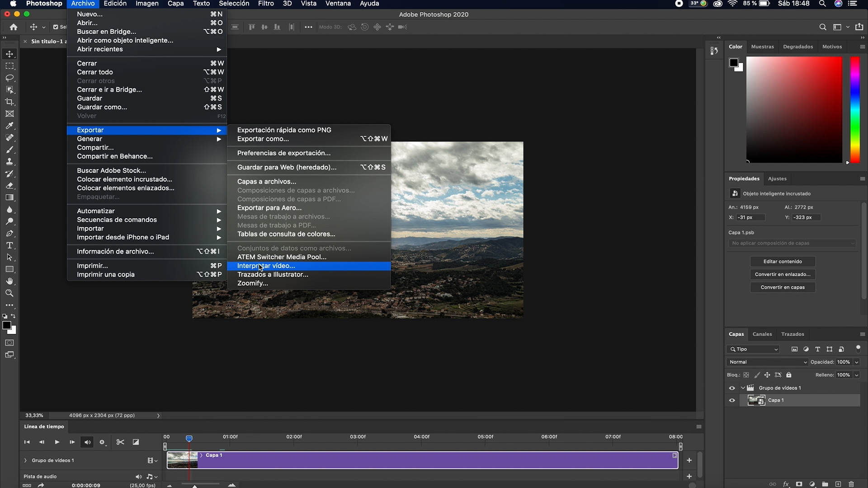Screen dimensions: 868x488
Task: Select the Zoom tool
Action: 9,293
